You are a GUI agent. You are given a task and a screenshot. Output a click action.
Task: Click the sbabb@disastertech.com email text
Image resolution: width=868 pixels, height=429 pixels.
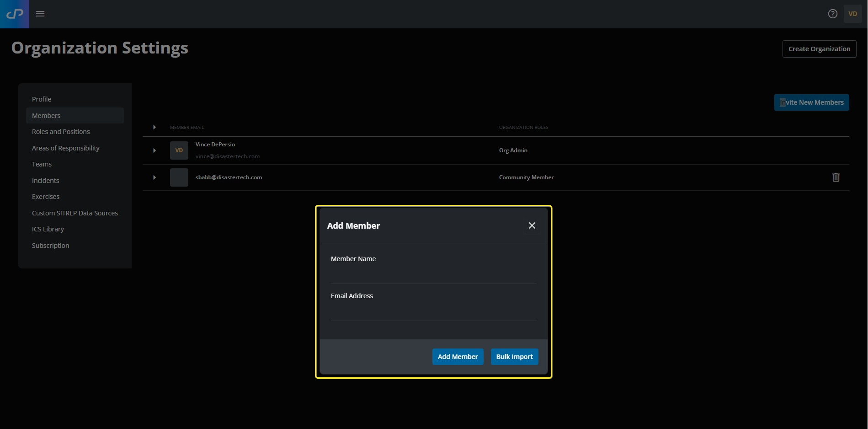pos(229,177)
